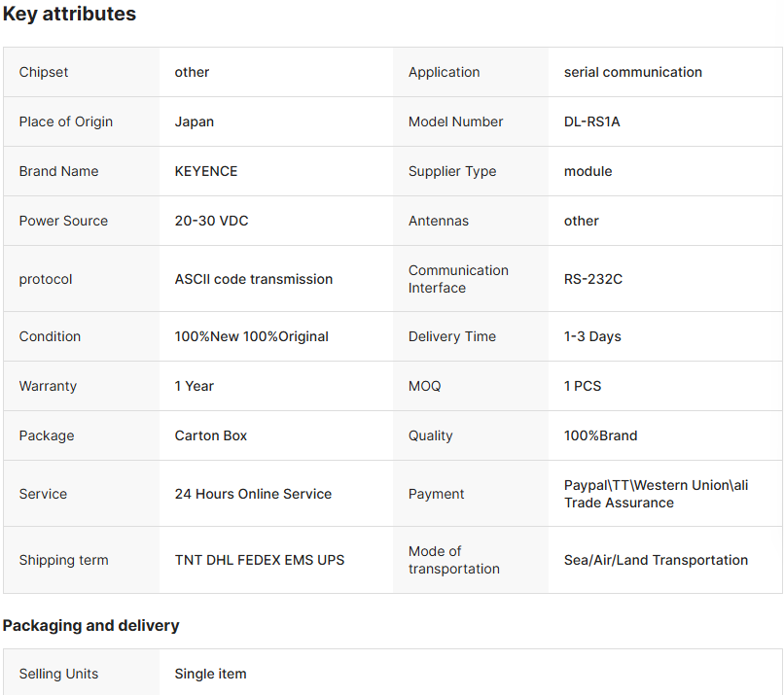Click the Packaging and delivery heading

[x=90, y=625]
